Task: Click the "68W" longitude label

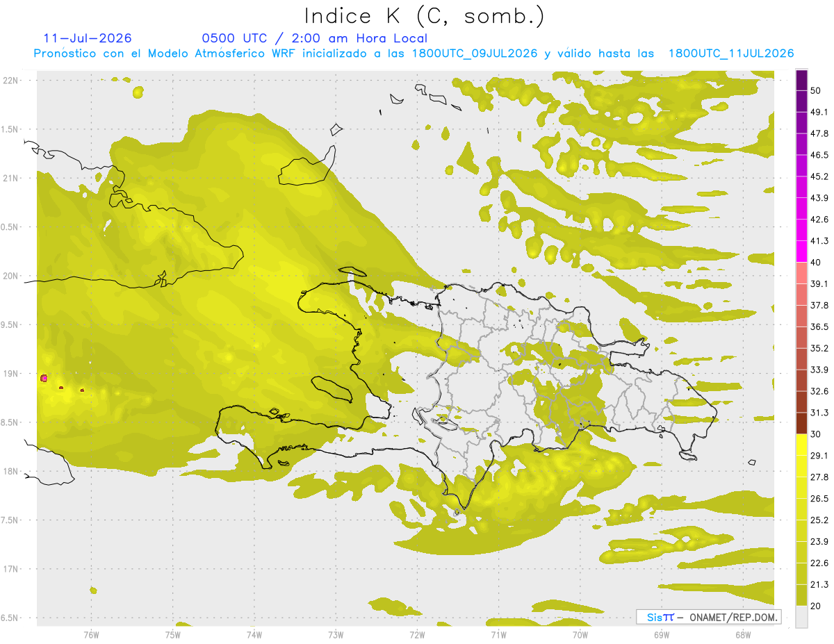Action: click(743, 635)
